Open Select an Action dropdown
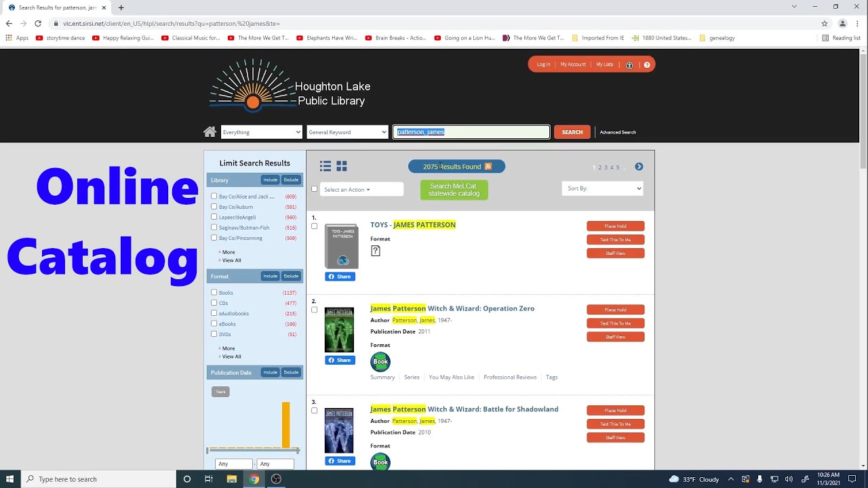This screenshot has width=868, height=488. pos(361,189)
